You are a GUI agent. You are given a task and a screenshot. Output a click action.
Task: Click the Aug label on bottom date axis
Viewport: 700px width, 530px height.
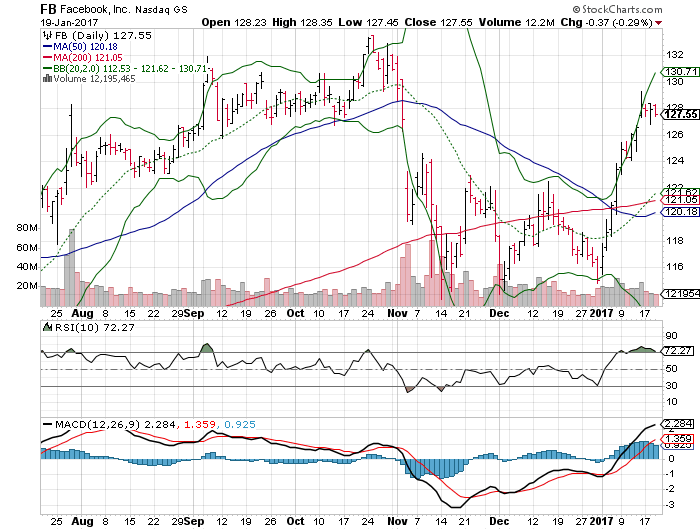coord(83,521)
